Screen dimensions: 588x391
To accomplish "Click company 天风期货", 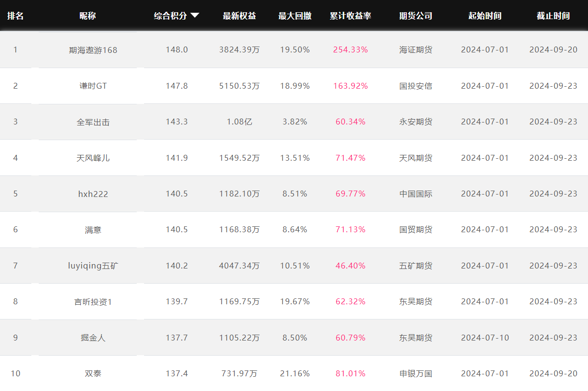I will (416, 158).
